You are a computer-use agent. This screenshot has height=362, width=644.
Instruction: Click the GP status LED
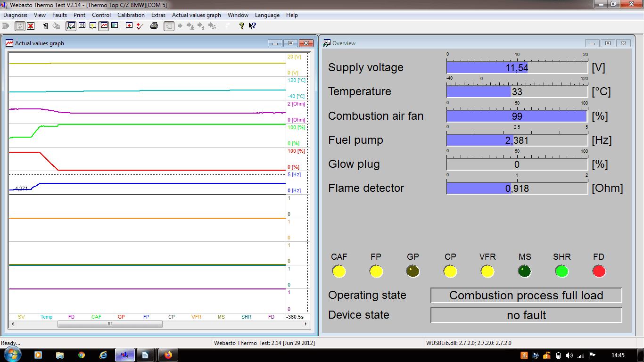click(x=413, y=271)
